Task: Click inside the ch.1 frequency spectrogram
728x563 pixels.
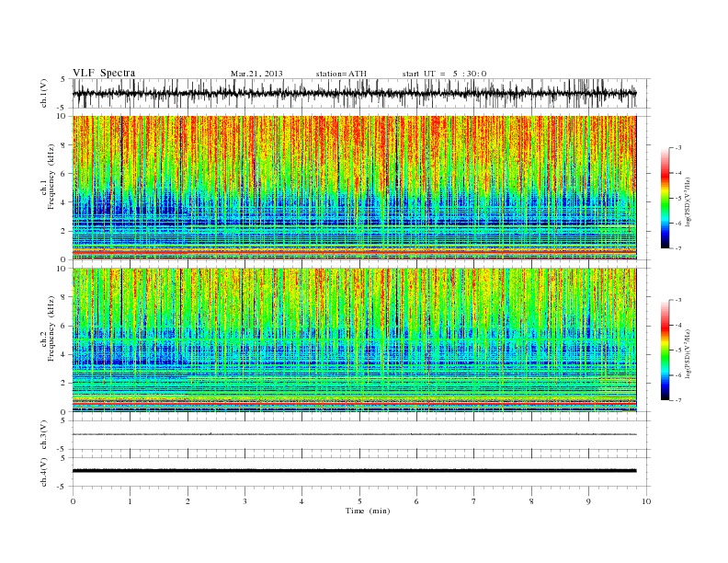Action: [x=354, y=188]
